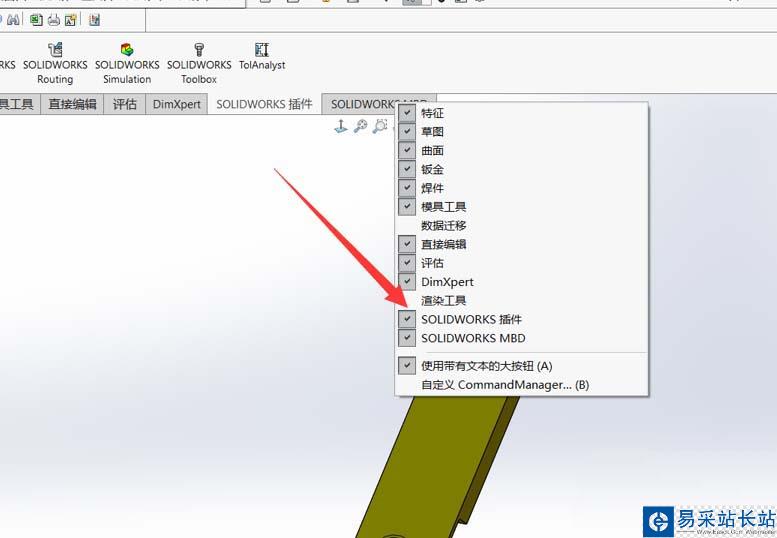
Task: Switch to the 直接编辑 CommandManager tab
Action: pyautogui.click(x=72, y=104)
